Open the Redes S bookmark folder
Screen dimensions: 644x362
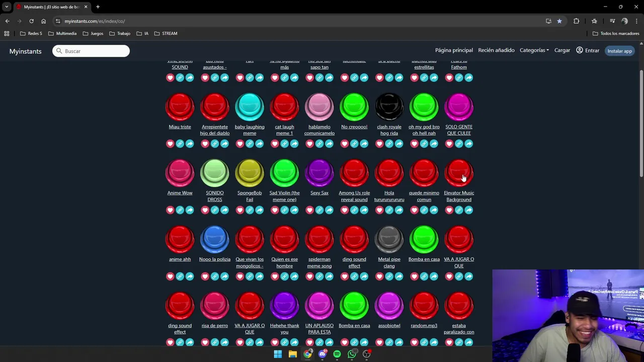[x=31, y=33]
